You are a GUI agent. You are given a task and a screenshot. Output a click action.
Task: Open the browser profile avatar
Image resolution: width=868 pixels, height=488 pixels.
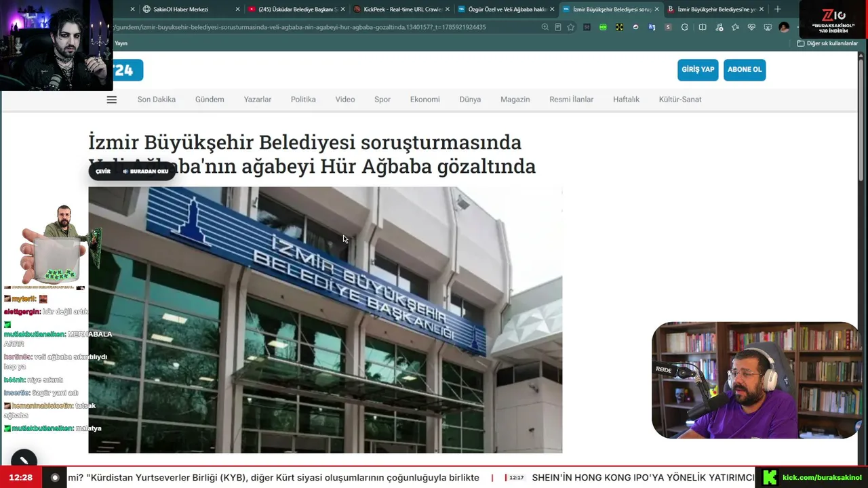tap(784, 27)
